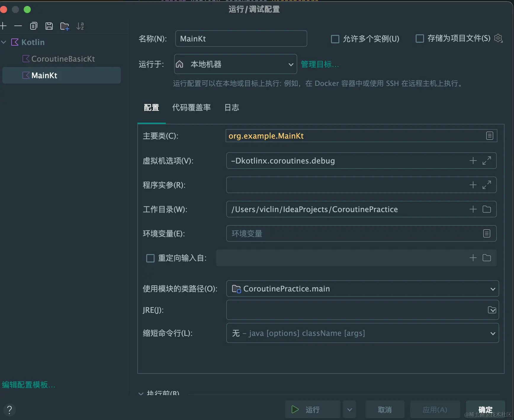
Task: Select the CoroutineBasicKt configuration
Action: (62, 59)
